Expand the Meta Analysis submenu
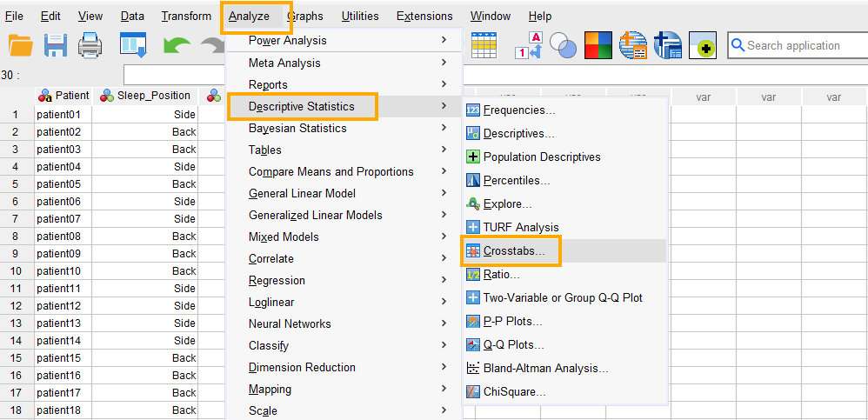 point(344,63)
